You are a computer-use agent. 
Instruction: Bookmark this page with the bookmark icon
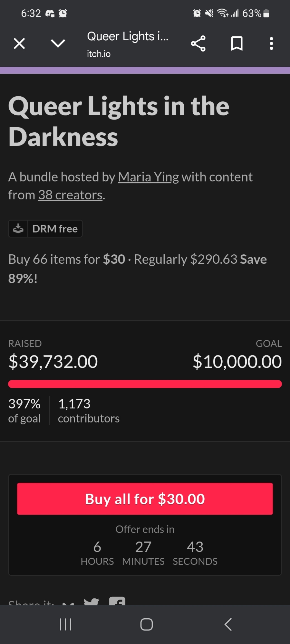(237, 43)
